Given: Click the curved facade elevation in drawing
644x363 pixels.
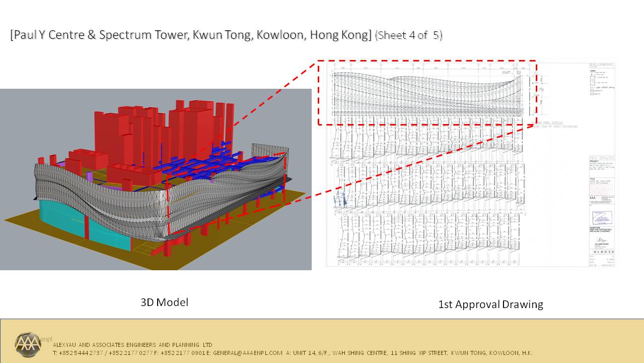Looking at the screenshot, I should [428, 91].
